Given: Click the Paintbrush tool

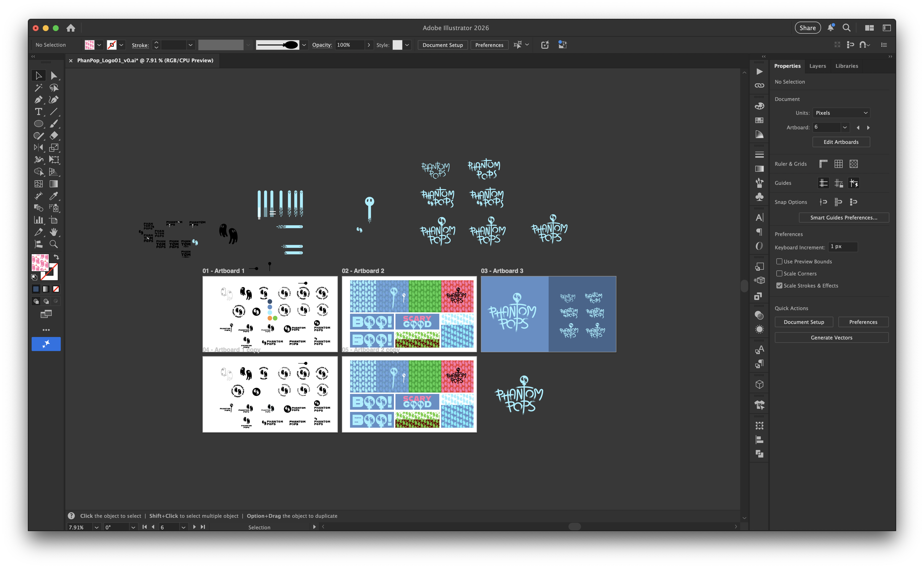Looking at the screenshot, I should pos(54,124).
